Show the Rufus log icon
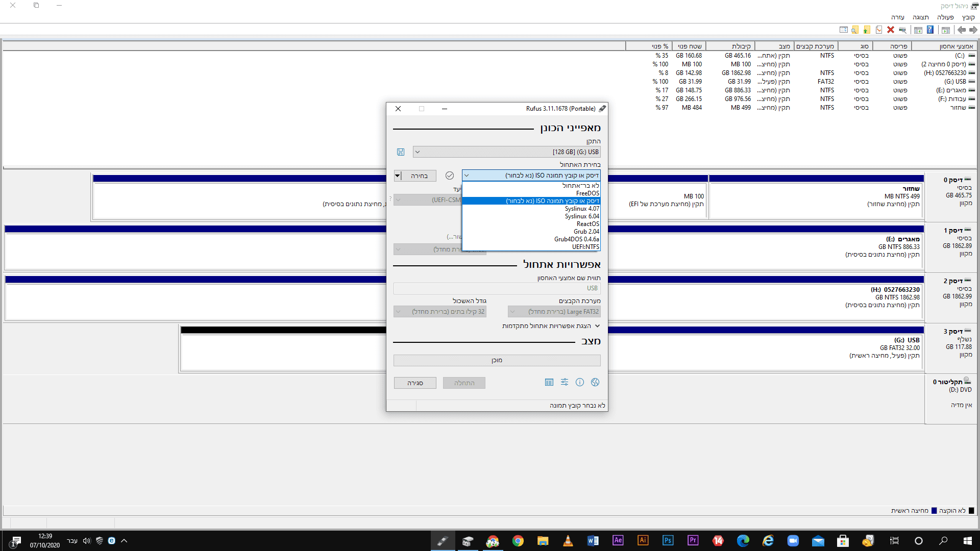This screenshot has width=980, height=551. (549, 382)
